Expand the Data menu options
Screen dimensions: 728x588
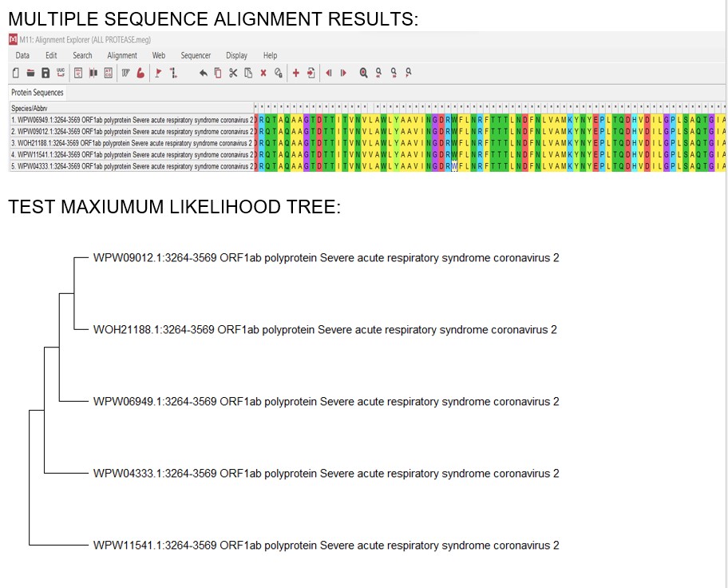point(22,55)
